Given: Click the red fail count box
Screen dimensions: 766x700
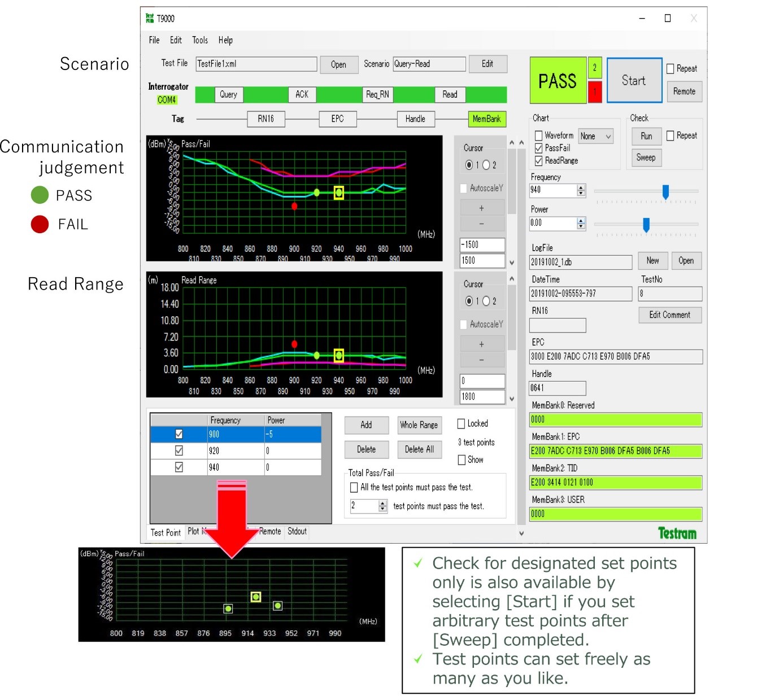Looking at the screenshot, I should click(x=595, y=91).
